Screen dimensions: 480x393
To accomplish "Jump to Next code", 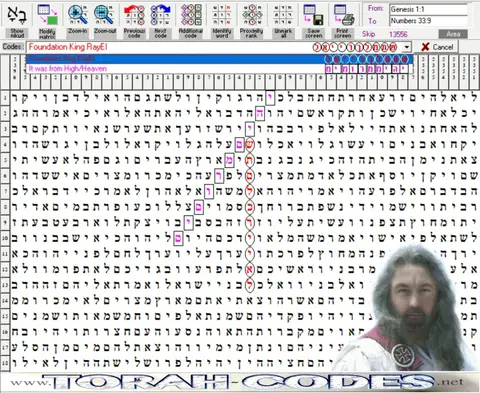I will click(x=161, y=20).
